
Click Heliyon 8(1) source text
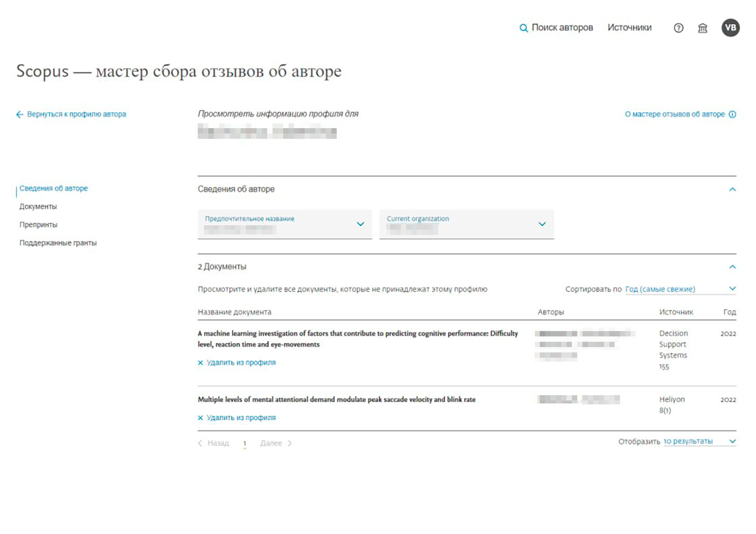(x=672, y=405)
